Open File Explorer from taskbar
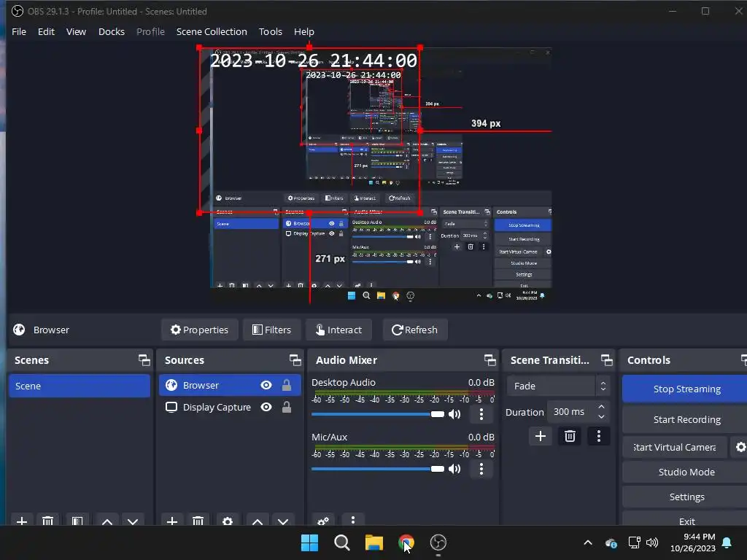This screenshot has width=747, height=560. point(374,542)
